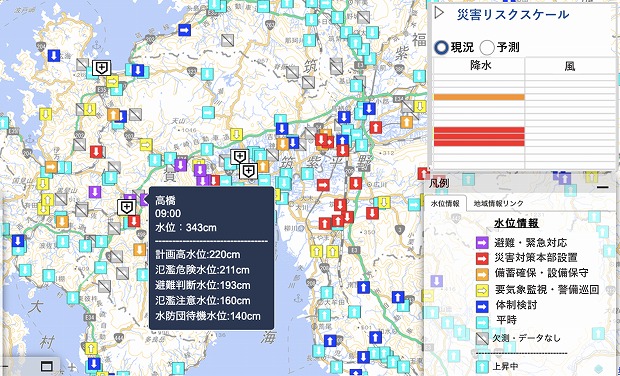Click the blue down-arrow marker at far top left
This screenshot has height=376, width=620.
[54, 56]
